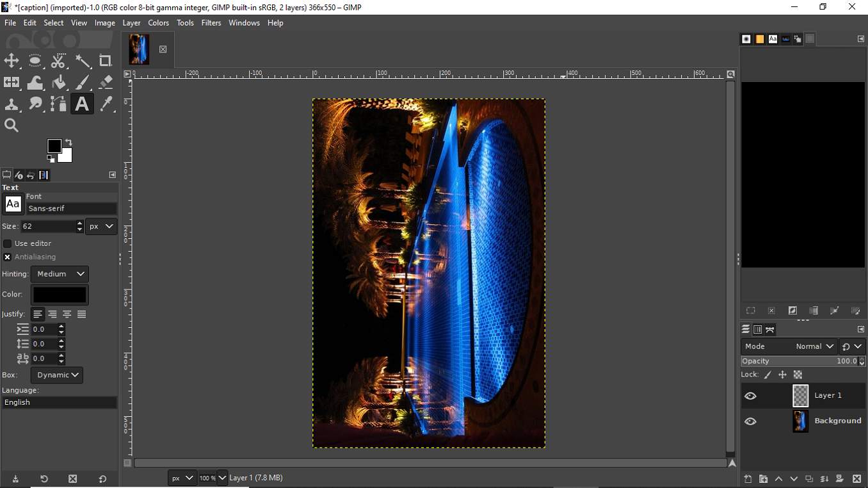The width and height of the screenshot is (868, 488).
Task: Toggle visibility of Layer 1
Action: click(750, 396)
